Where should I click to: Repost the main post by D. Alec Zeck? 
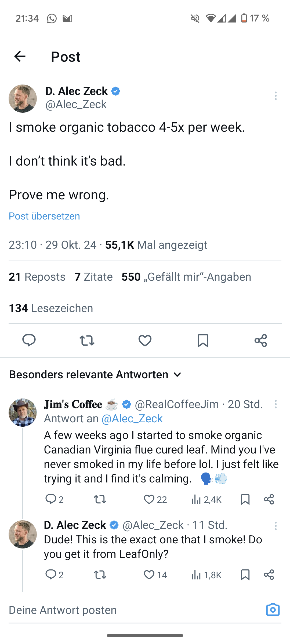(x=87, y=340)
